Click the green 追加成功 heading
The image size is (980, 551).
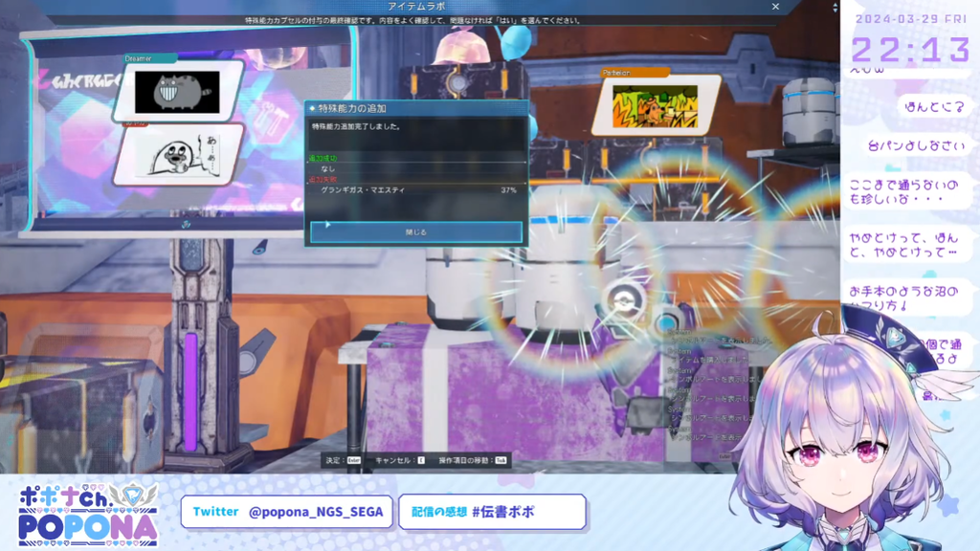[323, 159]
